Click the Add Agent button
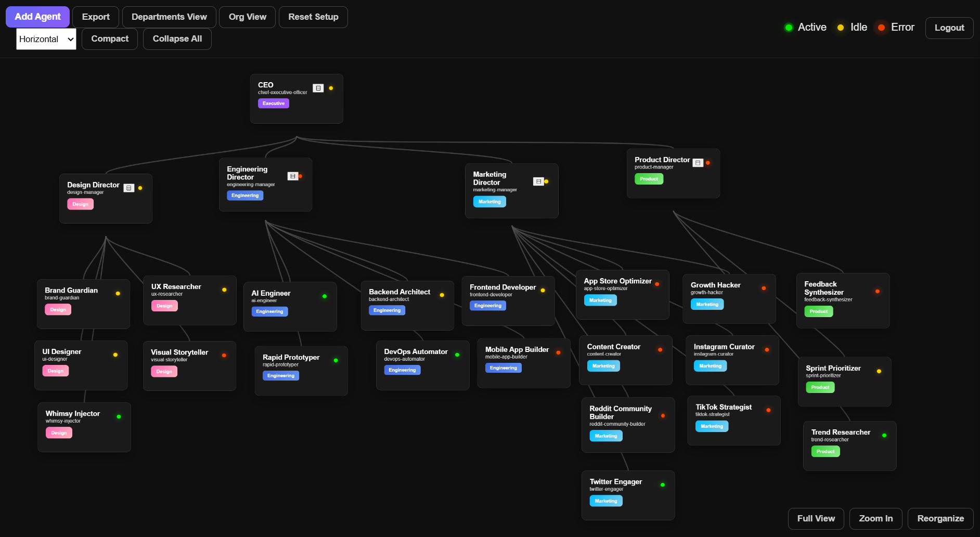The height and width of the screenshot is (537, 980). pos(37,17)
